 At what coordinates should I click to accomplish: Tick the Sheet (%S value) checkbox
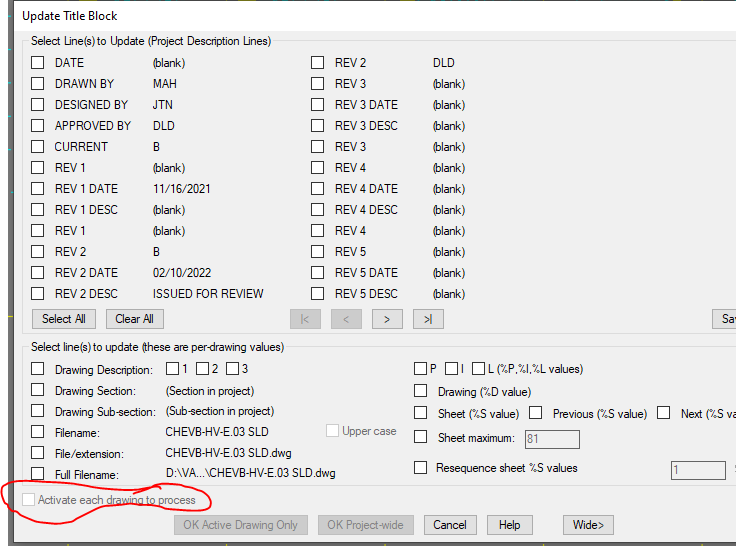(x=421, y=413)
